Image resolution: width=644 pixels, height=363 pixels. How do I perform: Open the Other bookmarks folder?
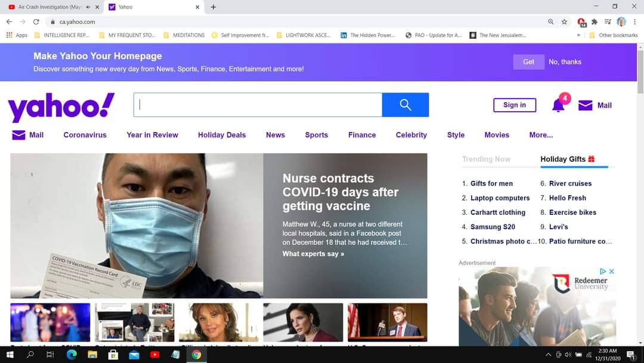(614, 35)
